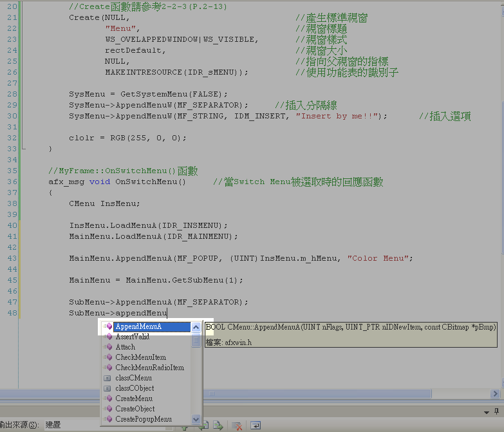504x432 pixels.
Task: Click the AppendMenuA signature tooltip
Action: point(351,327)
